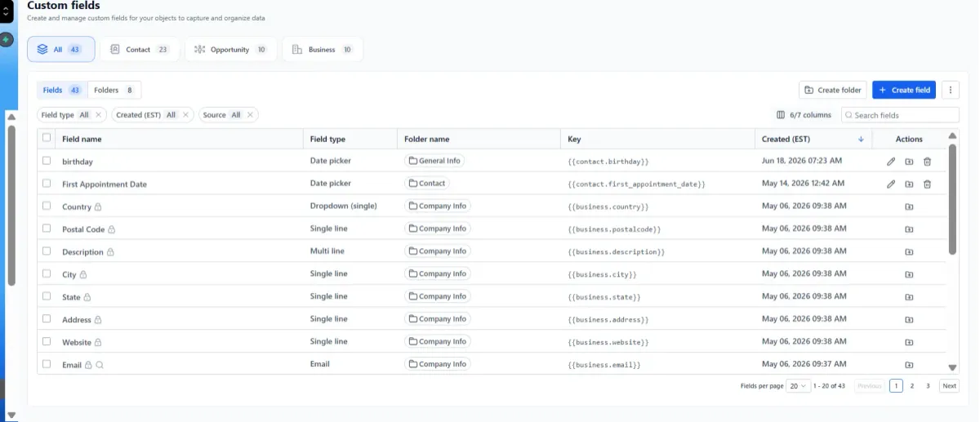Click the General Info folder tag

coord(435,161)
